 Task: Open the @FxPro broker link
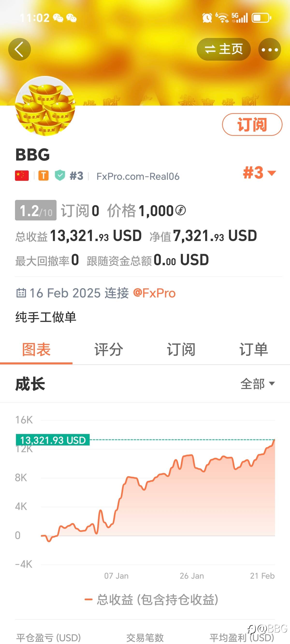pyautogui.click(x=154, y=293)
